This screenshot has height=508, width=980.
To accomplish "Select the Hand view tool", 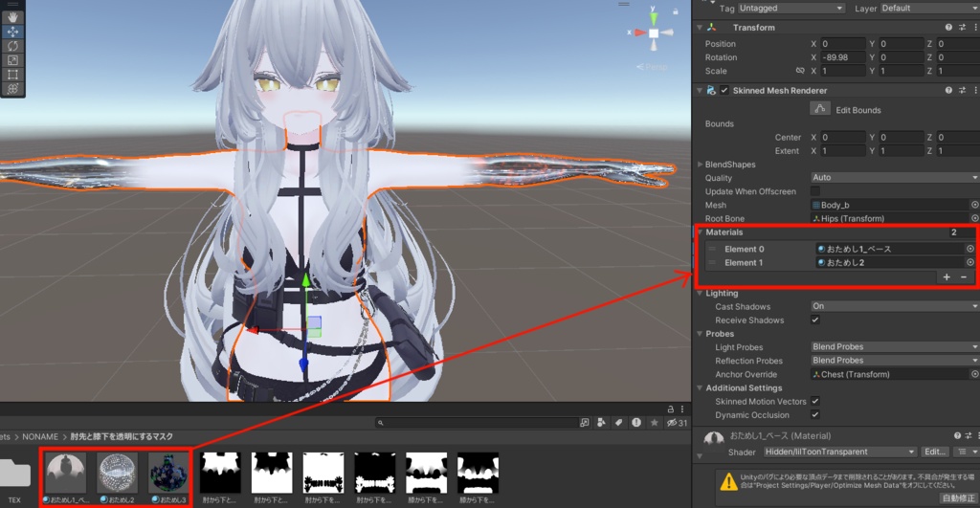I will pyautogui.click(x=12, y=17).
